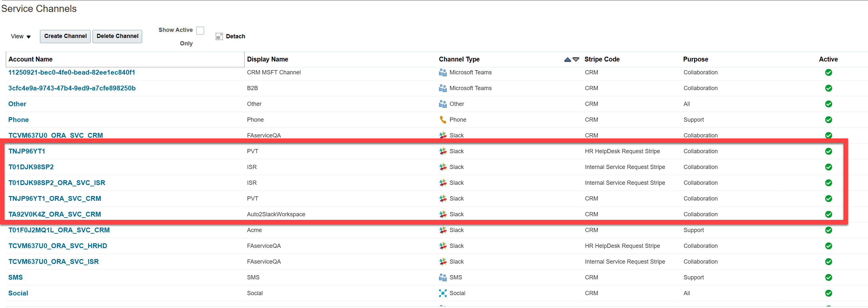Click the Purpose column header

pyautogui.click(x=696, y=60)
